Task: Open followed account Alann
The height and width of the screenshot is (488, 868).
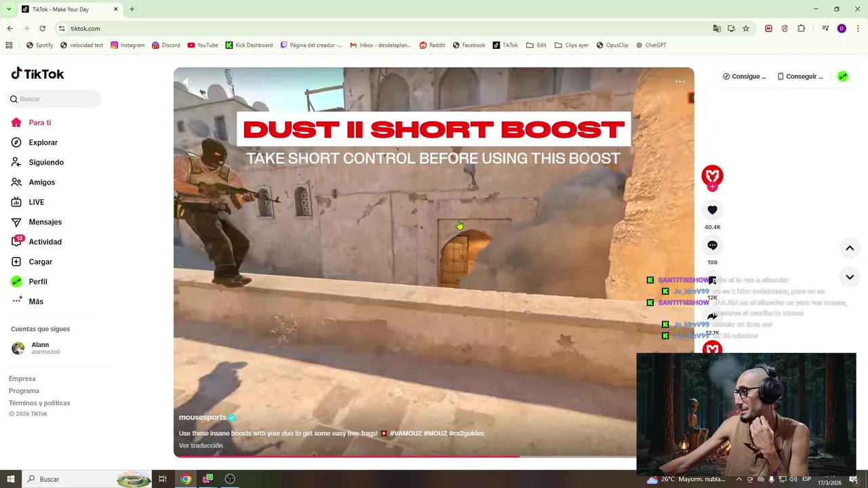Action: click(36, 348)
